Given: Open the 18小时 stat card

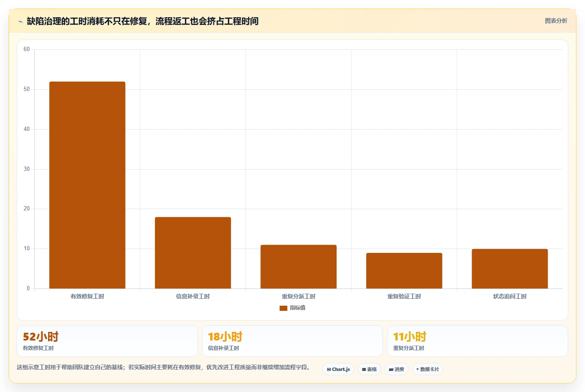Looking at the screenshot, I should [x=292, y=341].
